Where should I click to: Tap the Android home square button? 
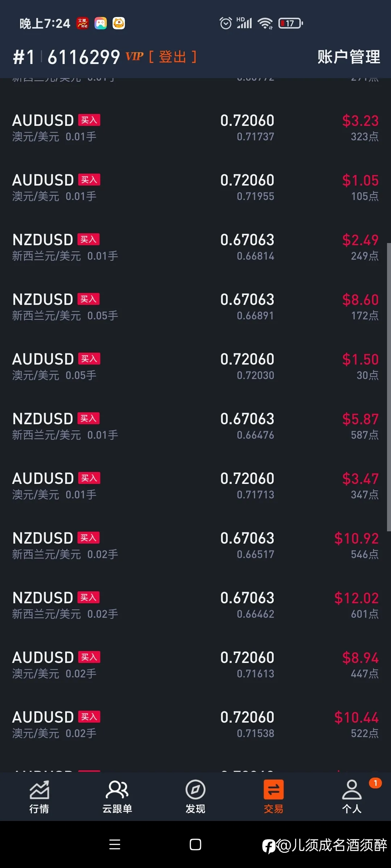pyautogui.click(x=195, y=844)
